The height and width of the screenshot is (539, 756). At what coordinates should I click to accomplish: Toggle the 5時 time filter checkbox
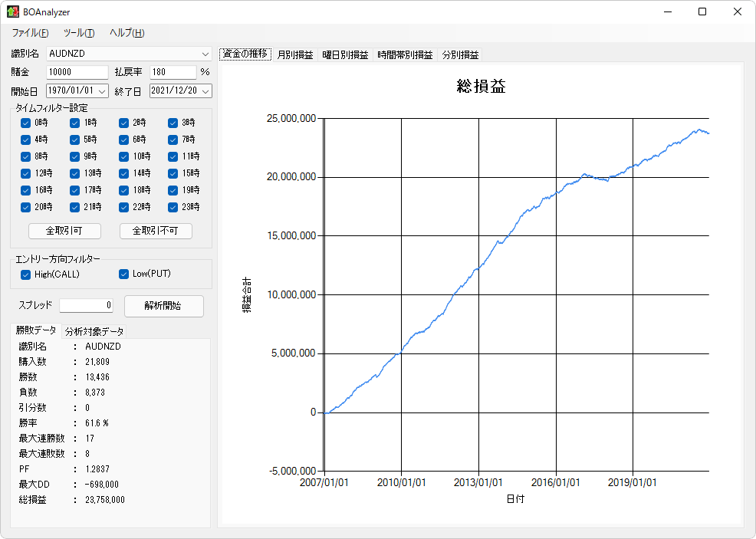[x=74, y=140]
